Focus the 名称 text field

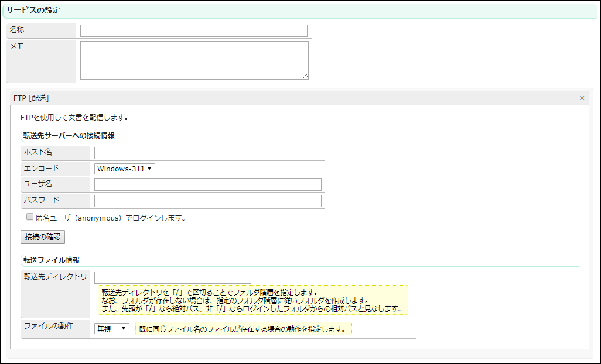pos(193,31)
